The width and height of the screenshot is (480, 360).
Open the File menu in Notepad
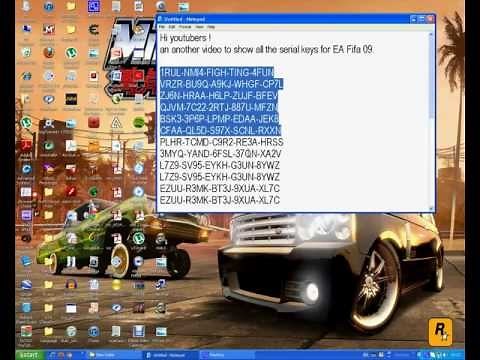point(162,27)
